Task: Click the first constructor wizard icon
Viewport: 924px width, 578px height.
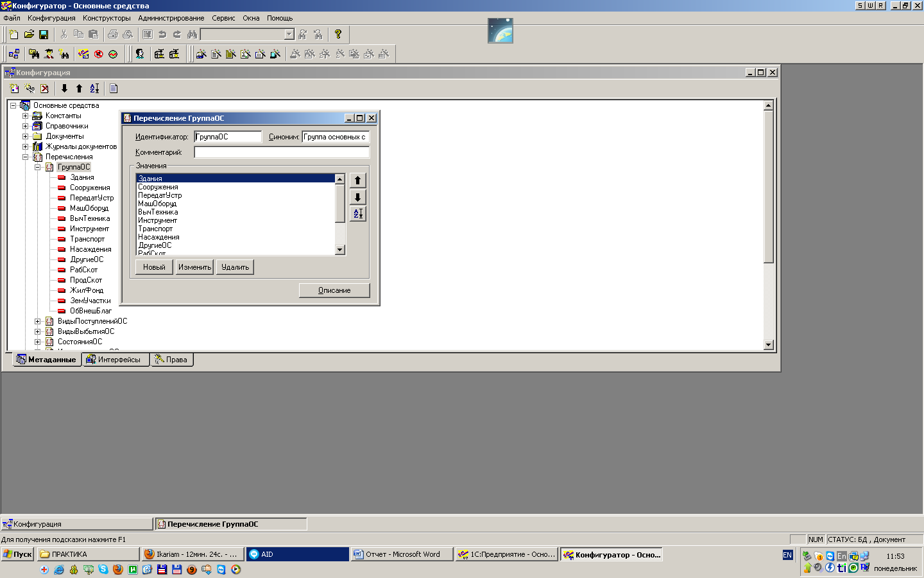Action: tap(201, 54)
